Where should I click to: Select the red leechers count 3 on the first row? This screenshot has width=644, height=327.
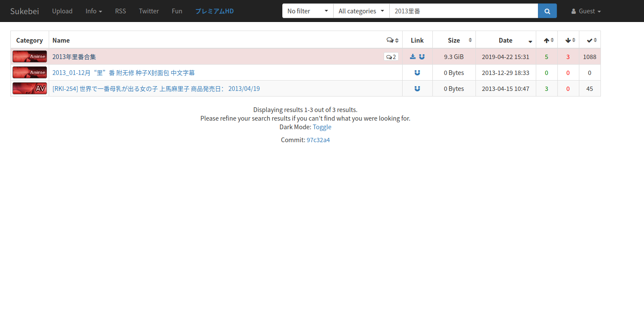(568, 57)
